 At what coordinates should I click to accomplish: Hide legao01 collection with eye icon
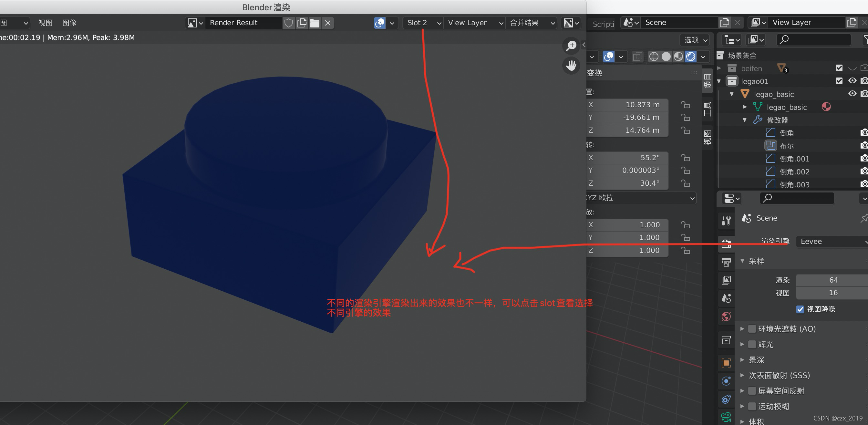click(x=852, y=81)
